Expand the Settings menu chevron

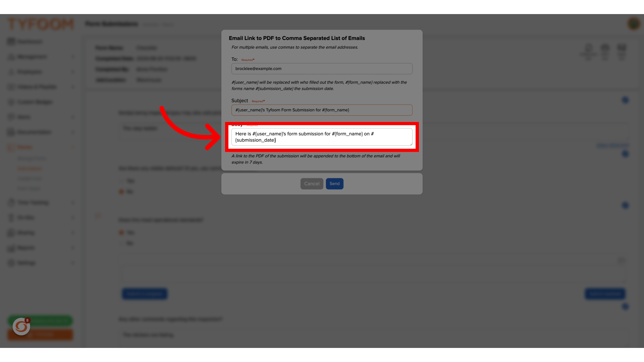[73, 263]
